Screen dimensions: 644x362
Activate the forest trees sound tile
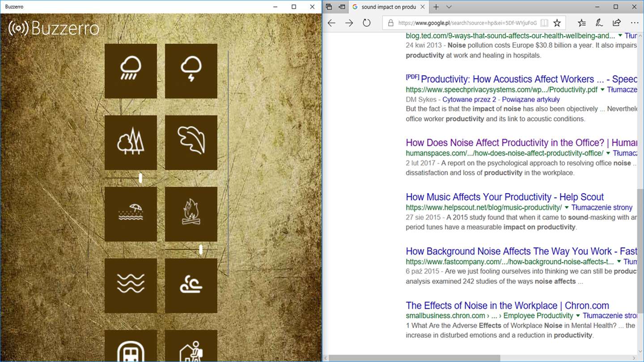[x=131, y=143]
